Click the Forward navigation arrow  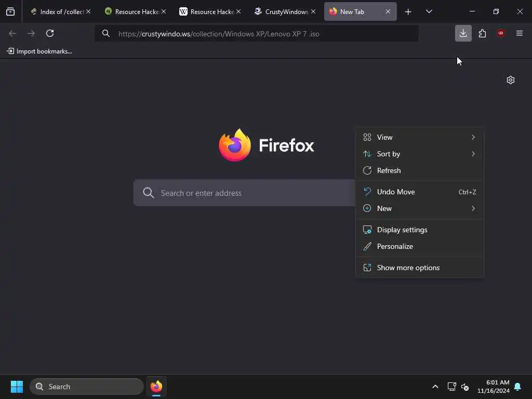[x=31, y=33]
